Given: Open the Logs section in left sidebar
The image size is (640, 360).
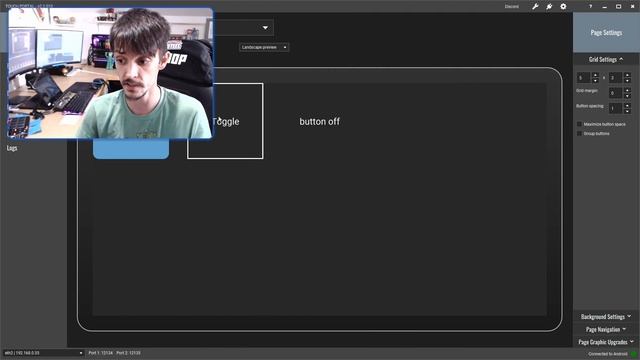Looking at the screenshot, I should point(12,148).
